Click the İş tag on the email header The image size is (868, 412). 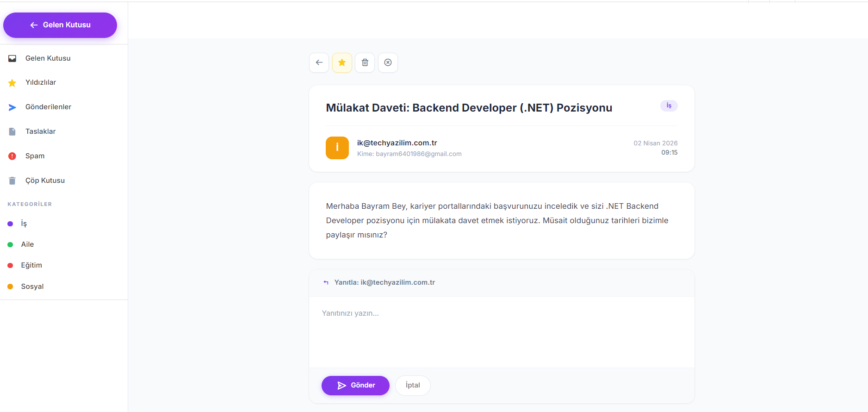pyautogui.click(x=669, y=106)
